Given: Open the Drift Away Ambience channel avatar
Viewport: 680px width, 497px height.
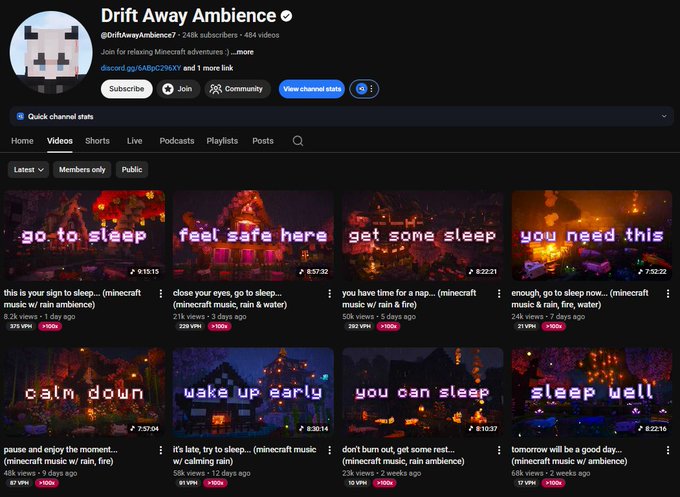Looking at the screenshot, I should [x=51, y=52].
